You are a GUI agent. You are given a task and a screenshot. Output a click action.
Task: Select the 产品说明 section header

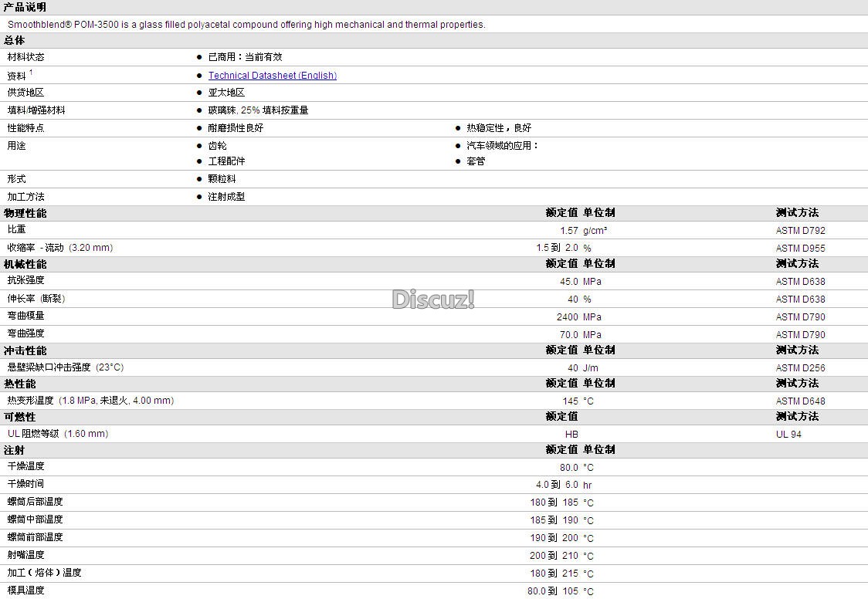coord(25,7)
